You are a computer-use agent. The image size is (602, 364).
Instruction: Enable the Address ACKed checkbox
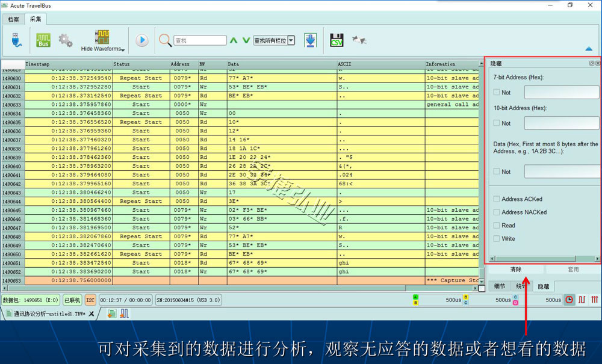[x=497, y=199]
